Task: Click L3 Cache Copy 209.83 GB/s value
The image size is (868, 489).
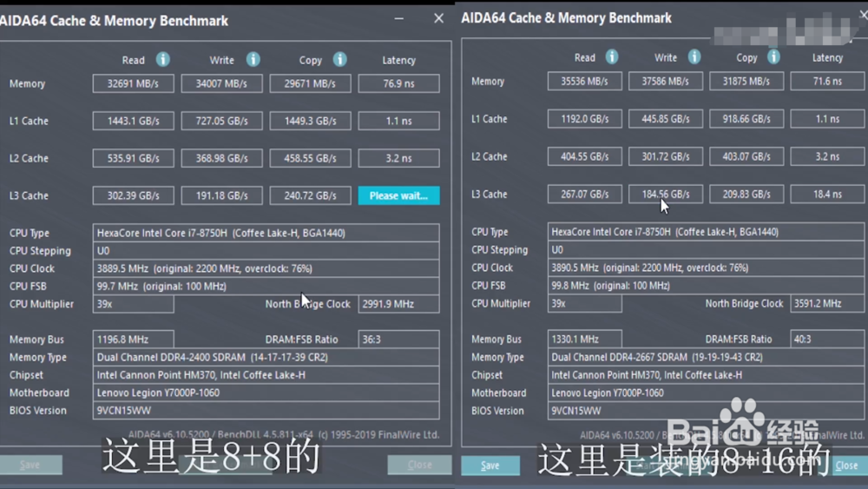Action: (746, 194)
